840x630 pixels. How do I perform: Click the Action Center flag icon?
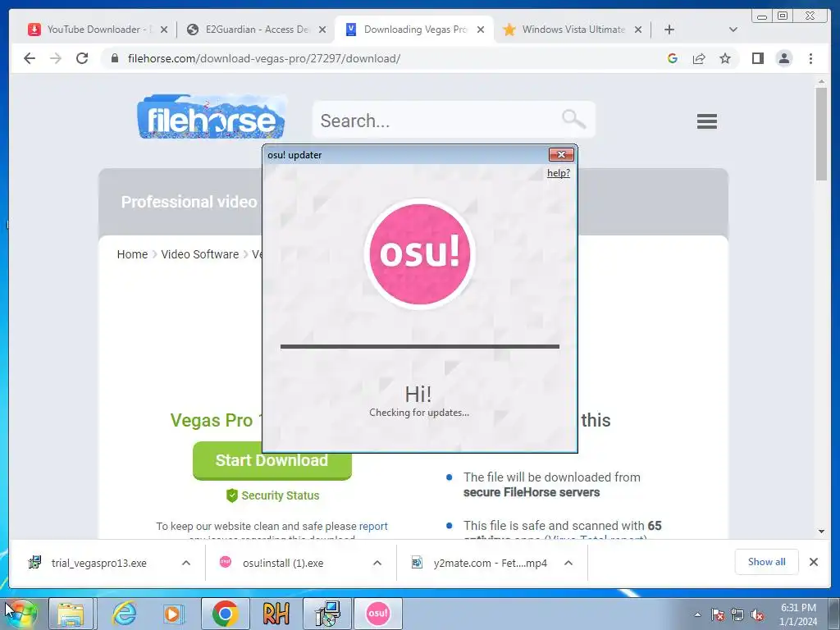click(718, 614)
